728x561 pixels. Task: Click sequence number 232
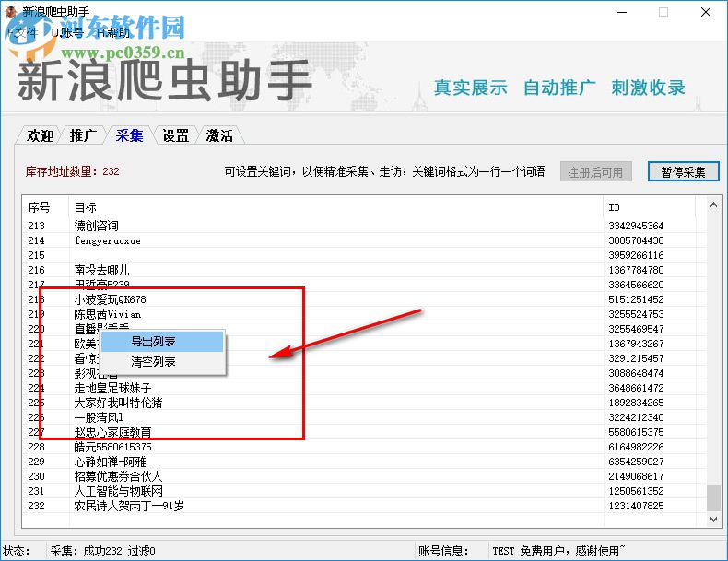coord(36,506)
